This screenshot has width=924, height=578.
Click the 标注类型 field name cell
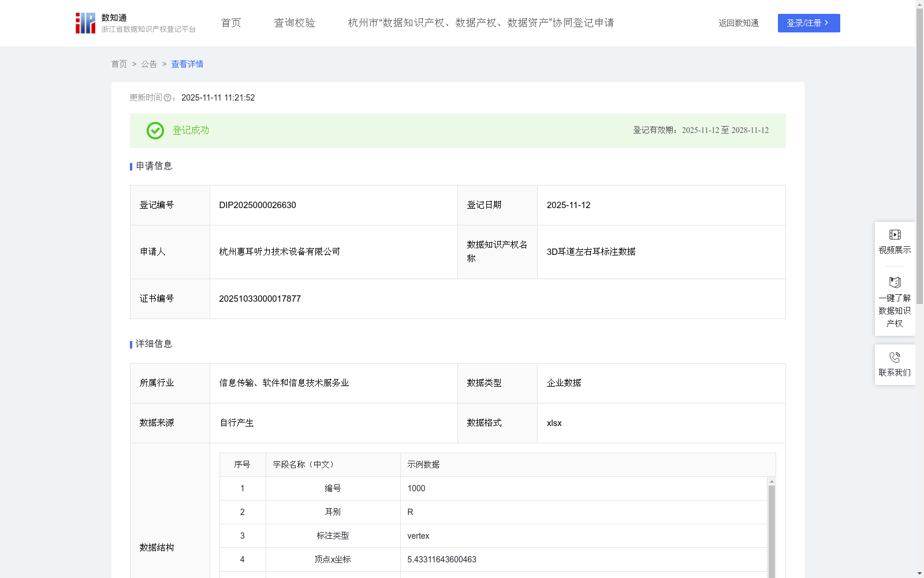pos(333,536)
